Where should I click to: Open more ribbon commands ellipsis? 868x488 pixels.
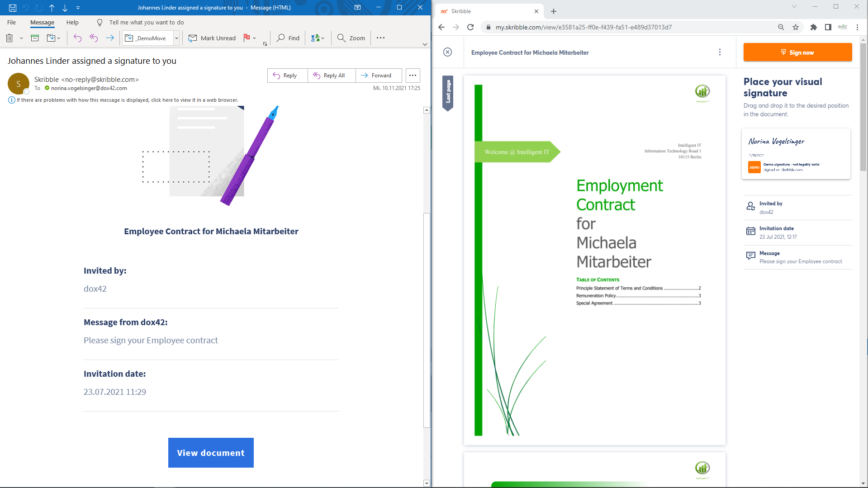380,38
